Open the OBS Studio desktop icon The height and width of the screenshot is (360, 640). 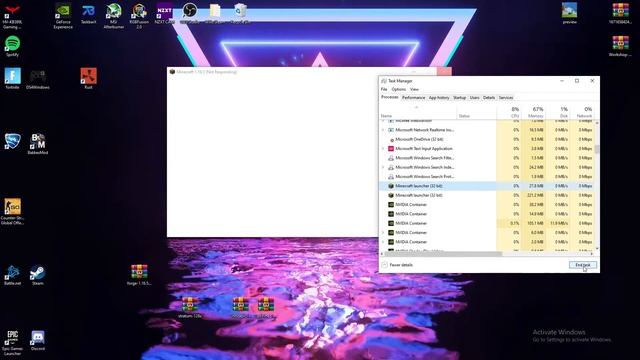pos(190,13)
